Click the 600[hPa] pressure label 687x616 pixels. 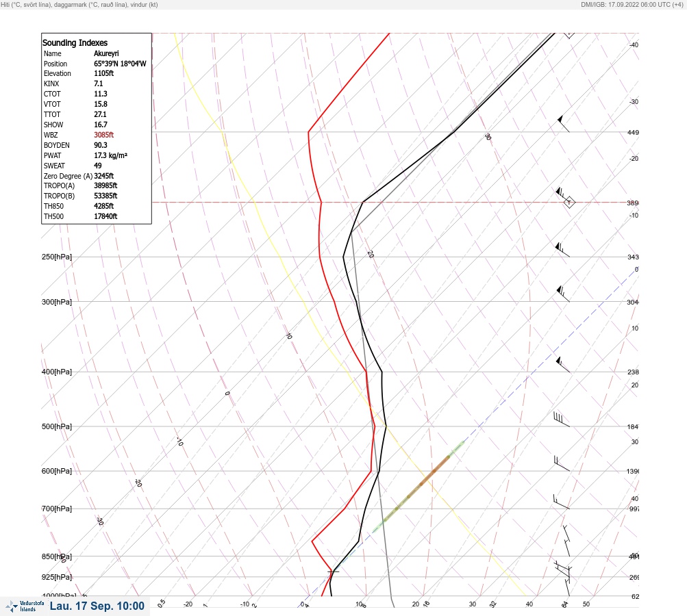57,471
